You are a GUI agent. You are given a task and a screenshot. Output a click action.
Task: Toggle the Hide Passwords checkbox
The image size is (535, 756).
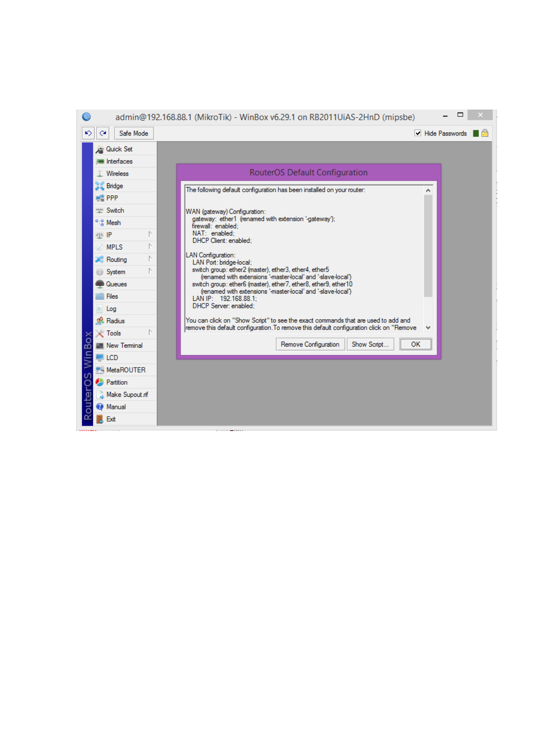pyautogui.click(x=418, y=133)
